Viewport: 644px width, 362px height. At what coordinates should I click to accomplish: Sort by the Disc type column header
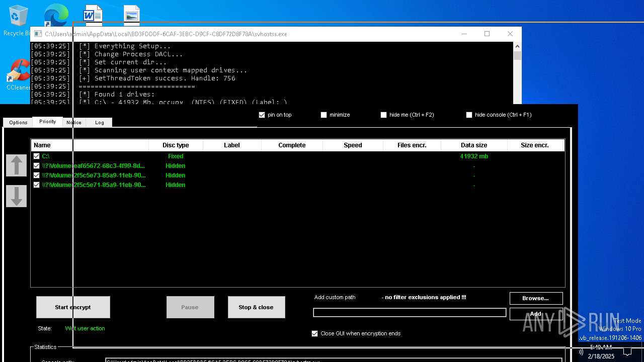coord(176,145)
